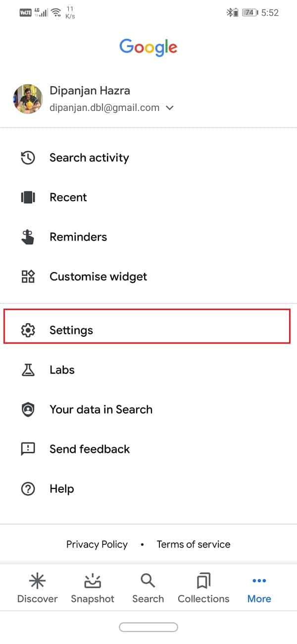Select the Customise widget icon
This screenshot has width=297, height=644.
pos(28,276)
